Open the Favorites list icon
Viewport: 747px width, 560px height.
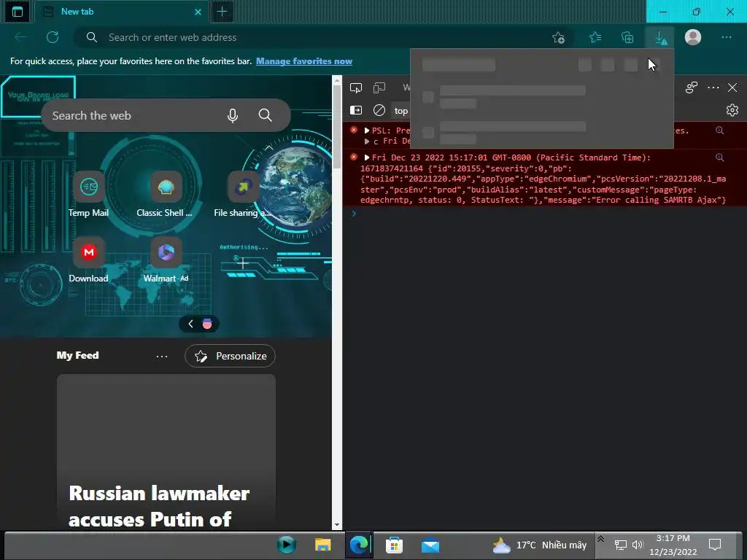point(595,37)
